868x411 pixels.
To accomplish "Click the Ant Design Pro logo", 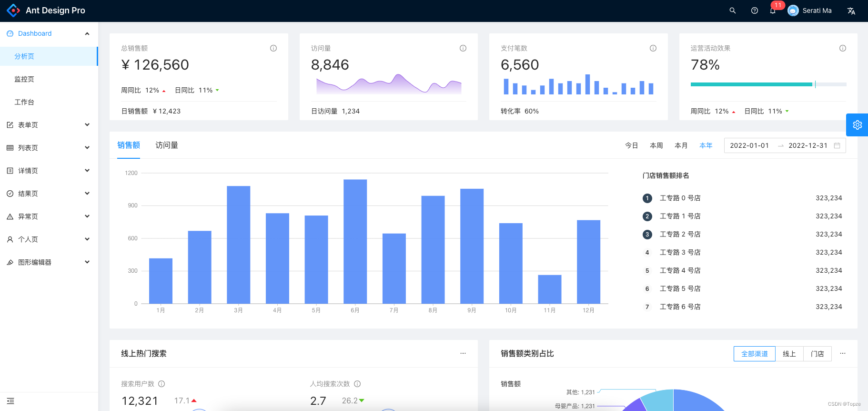I will coord(13,10).
